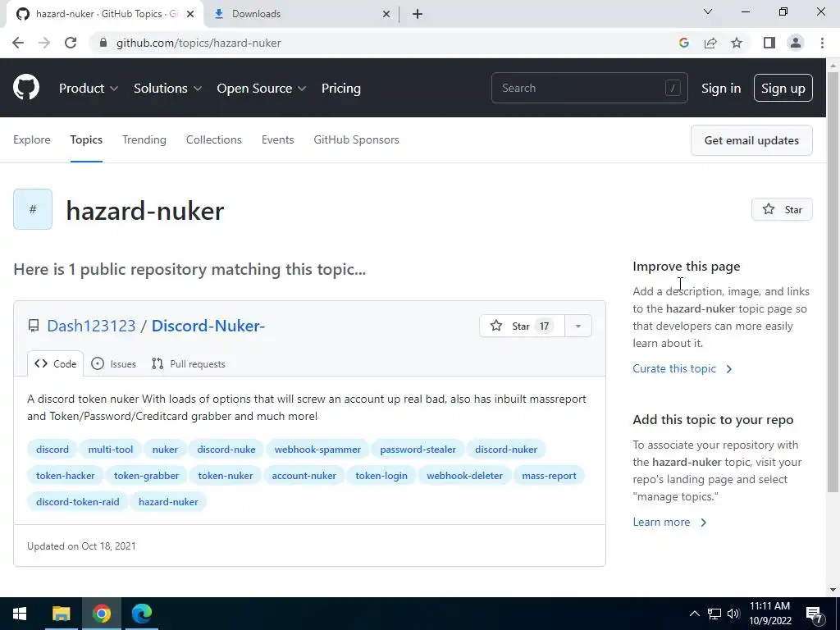
Task: Close the Downloads tab
Action: click(386, 14)
